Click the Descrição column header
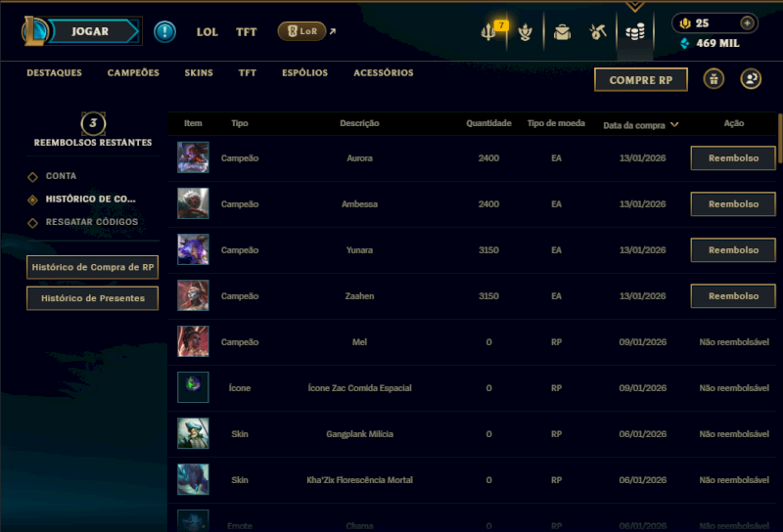 point(359,123)
